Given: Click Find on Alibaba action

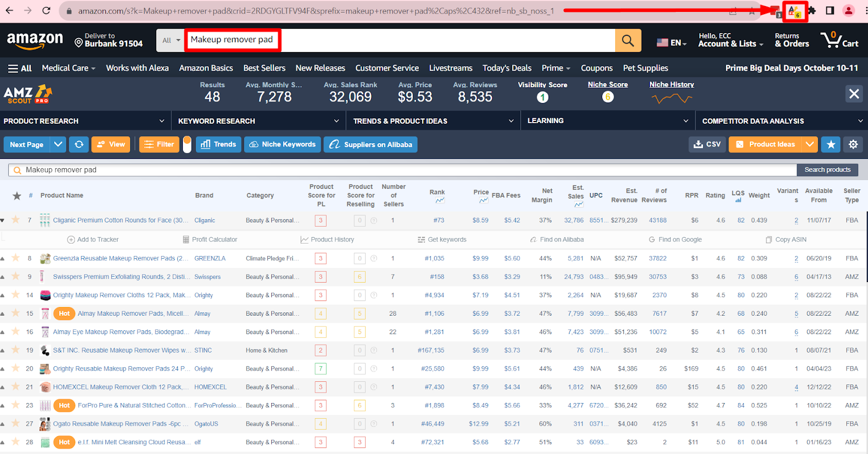Looking at the screenshot, I should coord(557,240).
